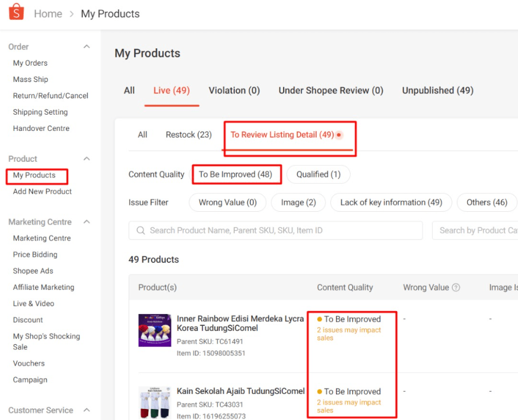Viewport: 518px width, 420px height.
Task: Click the Wrong Value help question icon
Action: 456,287
